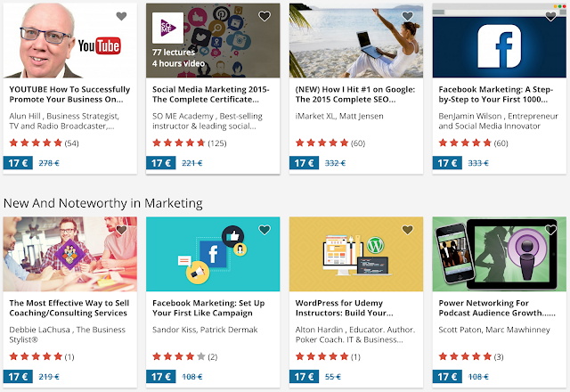The width and height of the screenshot is (570, 392).
Task: Click 17 € price beside 332 €
Action: [x=305, y=163]
